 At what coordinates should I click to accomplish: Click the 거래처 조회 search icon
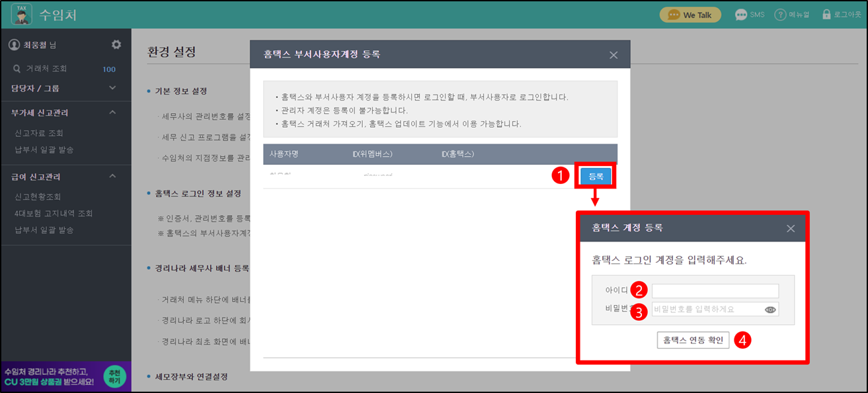(17, 68)
